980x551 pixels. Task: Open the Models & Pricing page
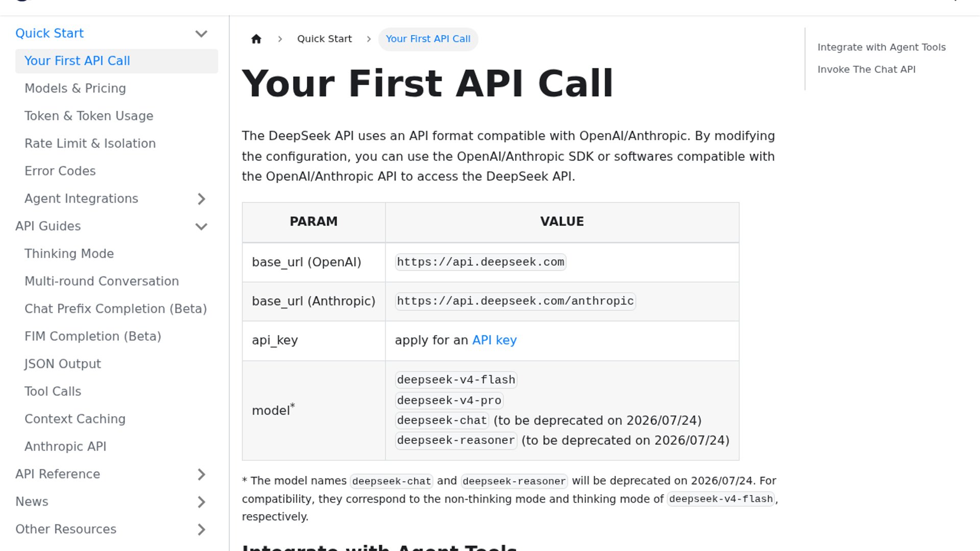pos(75,88)
